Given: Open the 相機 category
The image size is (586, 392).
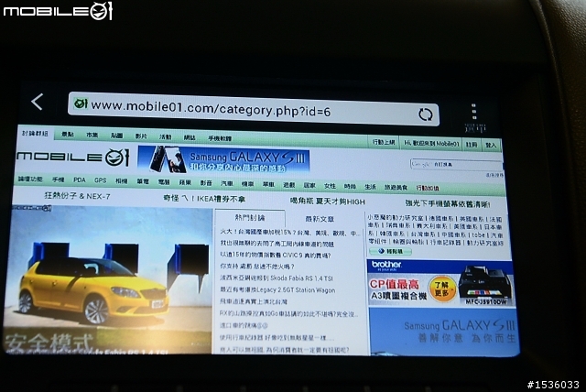Looking at the screenshot, I should click(122, 180).
